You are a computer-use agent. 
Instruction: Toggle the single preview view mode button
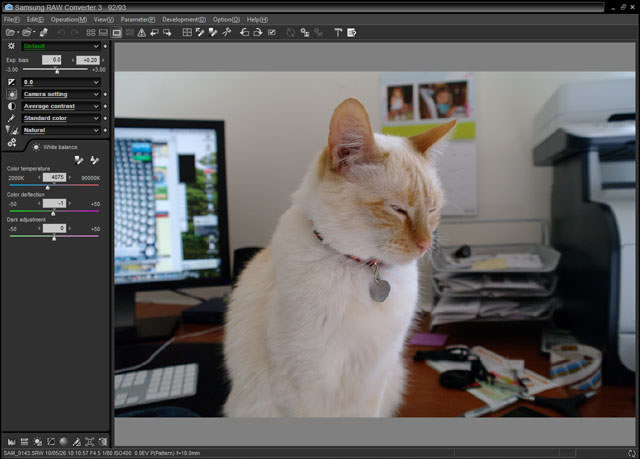[x=116, y=33]
